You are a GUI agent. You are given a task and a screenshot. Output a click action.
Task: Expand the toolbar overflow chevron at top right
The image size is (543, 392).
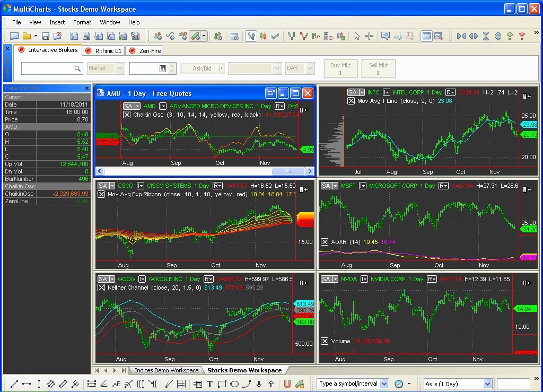click(537, 32)
